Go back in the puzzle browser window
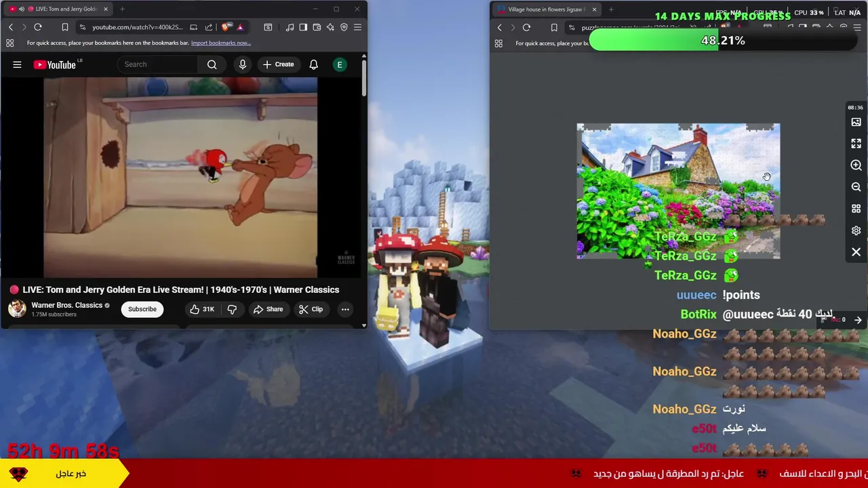The image size is (868, 488). click(500, 28)
